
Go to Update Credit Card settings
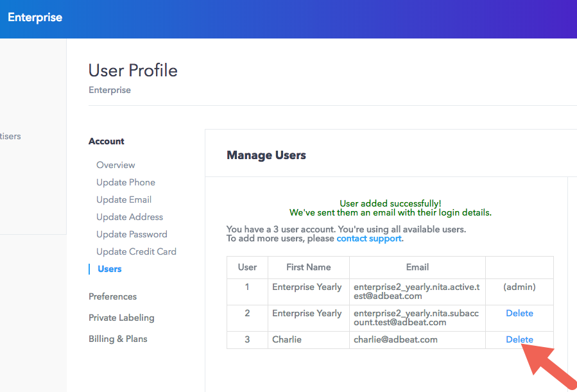pos(136,251)
